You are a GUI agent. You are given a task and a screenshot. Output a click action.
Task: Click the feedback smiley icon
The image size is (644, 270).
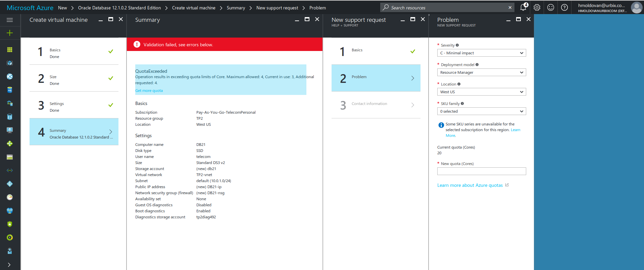pyautogui.click(x=551, y=7)
